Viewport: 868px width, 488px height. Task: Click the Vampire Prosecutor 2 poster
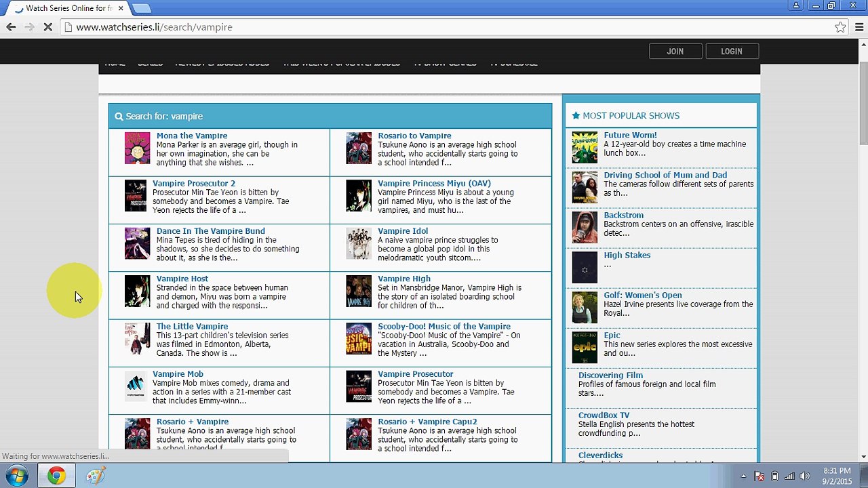[x=135, y=196]
